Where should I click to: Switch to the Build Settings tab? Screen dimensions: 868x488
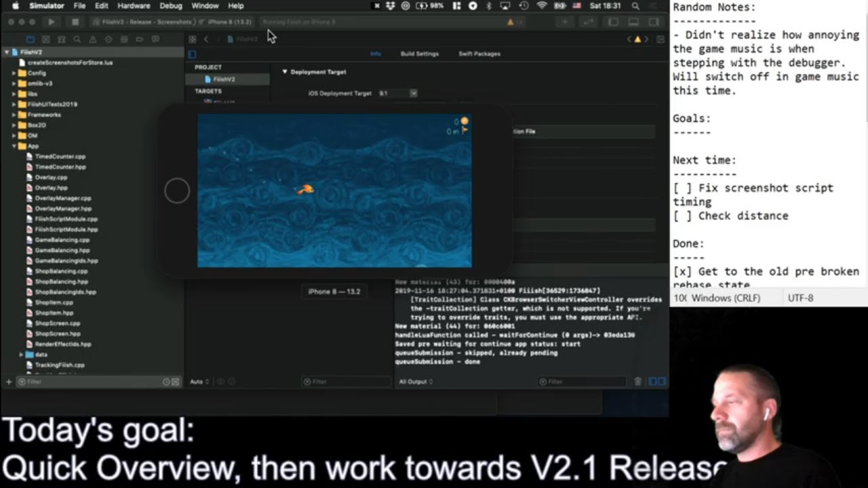click(x=420, y=54)
